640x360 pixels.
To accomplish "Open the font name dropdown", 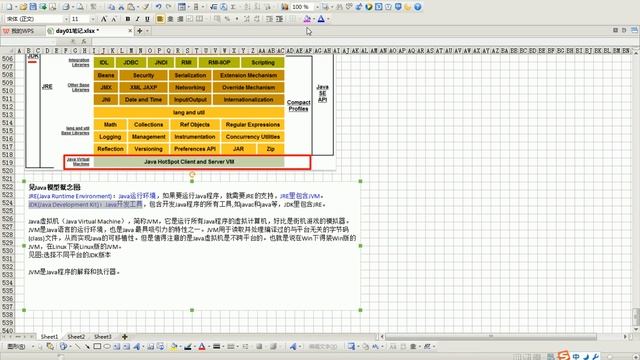I will [66, 19].
